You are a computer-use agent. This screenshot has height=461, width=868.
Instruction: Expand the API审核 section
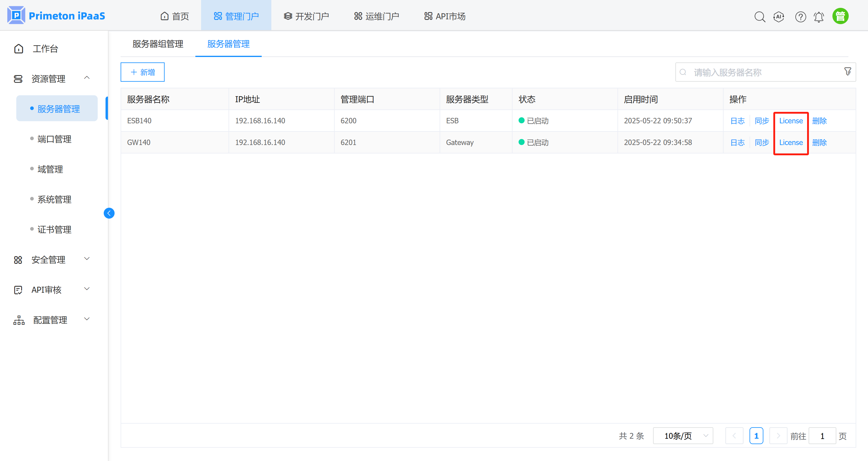pos(87,289)
